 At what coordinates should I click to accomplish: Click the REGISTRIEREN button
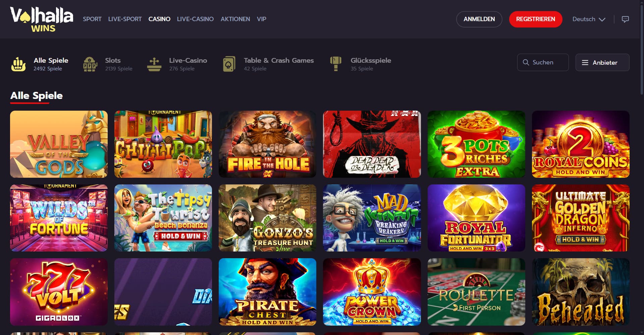(536, 19)
